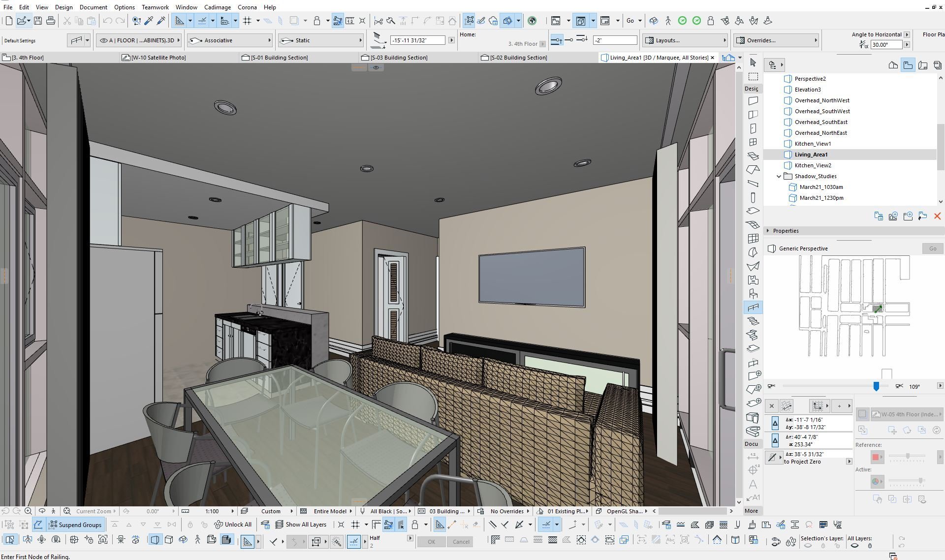Click the Cancel button
This screenshot has height=560, width=945.
[x=461, y=542]
